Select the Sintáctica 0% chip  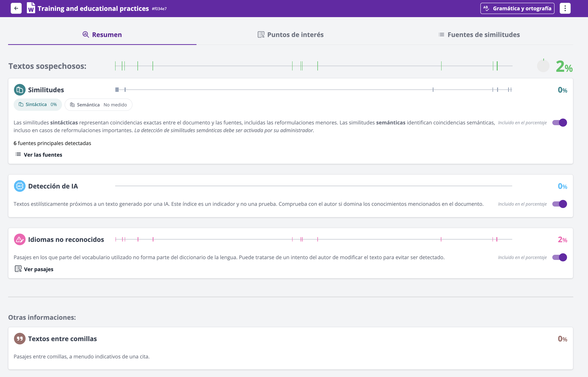(38, 105)
